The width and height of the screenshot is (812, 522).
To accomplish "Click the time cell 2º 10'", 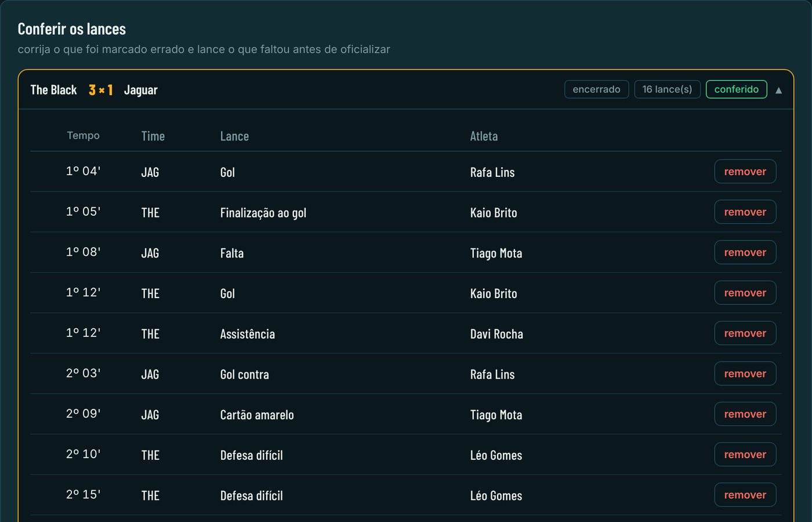I will click(83, 454).
